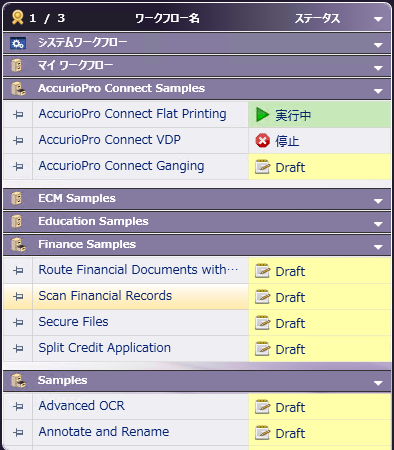The width and height of the screenshot is (394, 450).
Task: Expand the システムワークフロー section arrow
Action: pyautogui.click(x=378, y=45)
